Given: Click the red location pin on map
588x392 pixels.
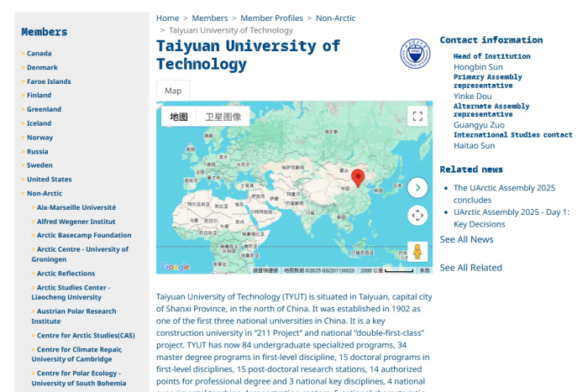Looking at the screenshot, I should (358, 177).
